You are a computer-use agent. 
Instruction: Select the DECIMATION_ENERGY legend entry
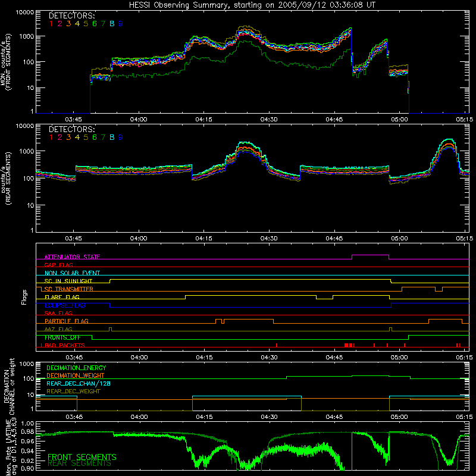tap(76, 368)
